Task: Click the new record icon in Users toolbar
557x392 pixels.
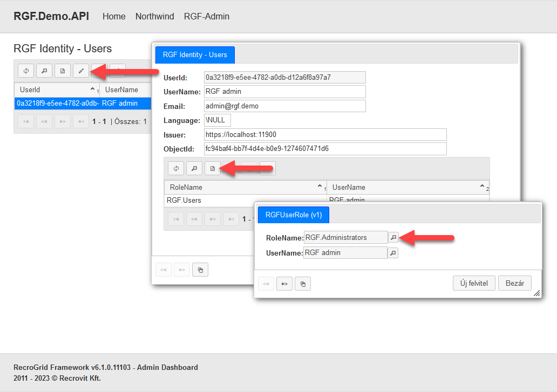Action: (63, 71)
